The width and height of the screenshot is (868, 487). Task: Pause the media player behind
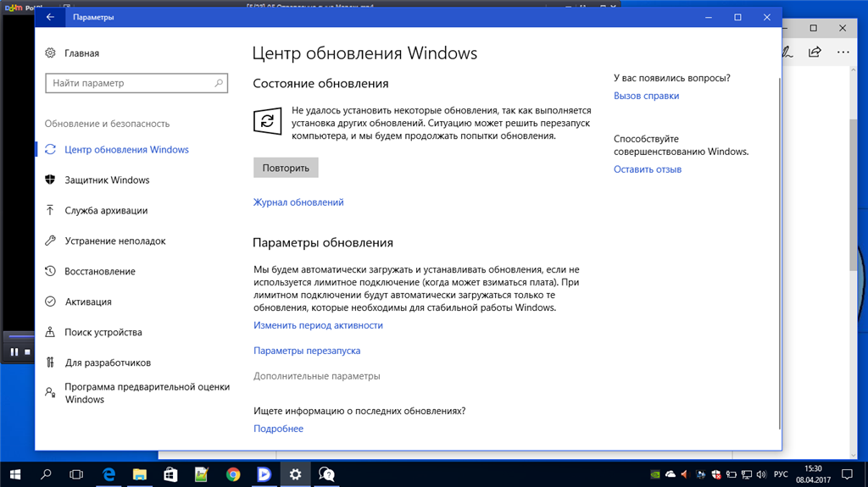[x=14, y=352]
